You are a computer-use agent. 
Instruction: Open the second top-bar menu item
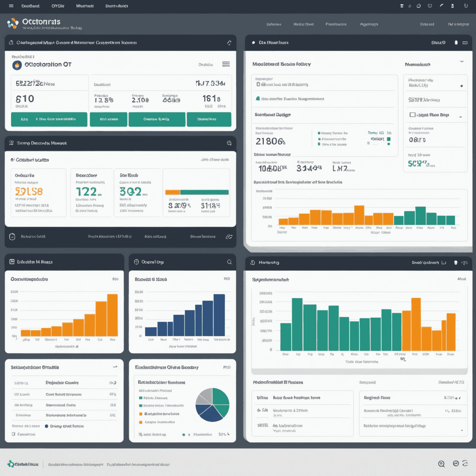pyautogui.click(x=58, y=6)
